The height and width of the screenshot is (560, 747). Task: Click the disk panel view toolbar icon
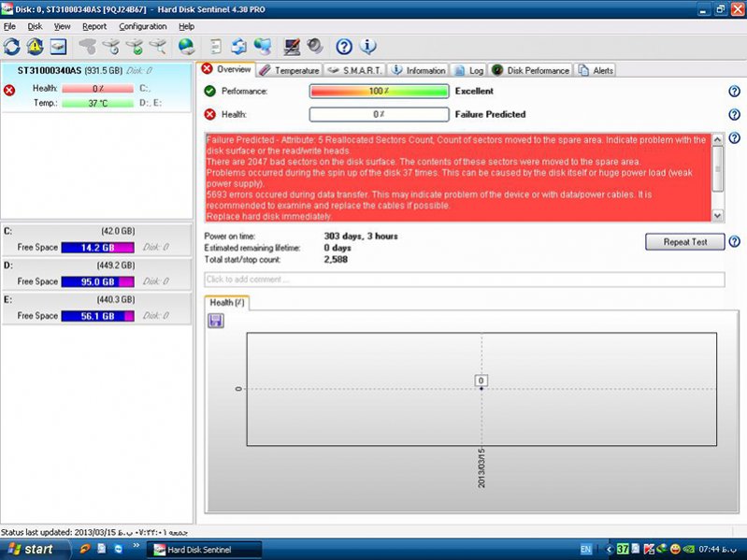(x=58, y=47)
